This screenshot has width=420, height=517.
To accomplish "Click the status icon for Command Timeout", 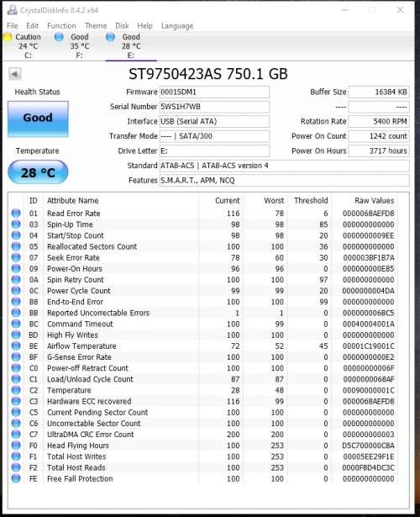I will pos(16,324).
